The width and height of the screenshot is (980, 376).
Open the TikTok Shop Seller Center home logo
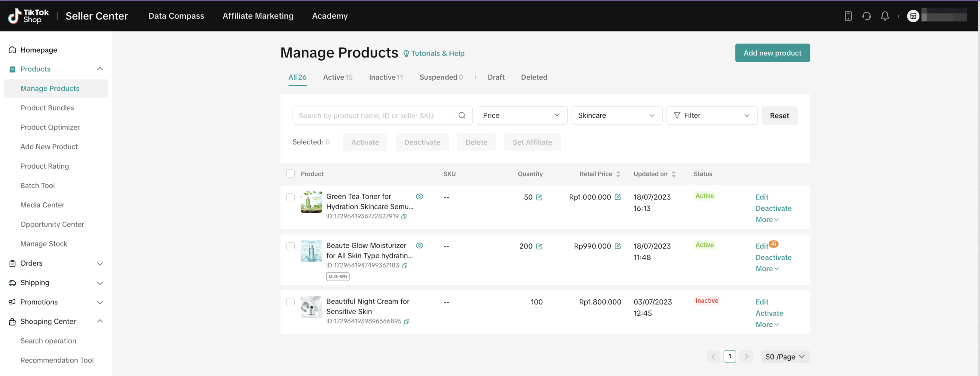coord(29,16)
